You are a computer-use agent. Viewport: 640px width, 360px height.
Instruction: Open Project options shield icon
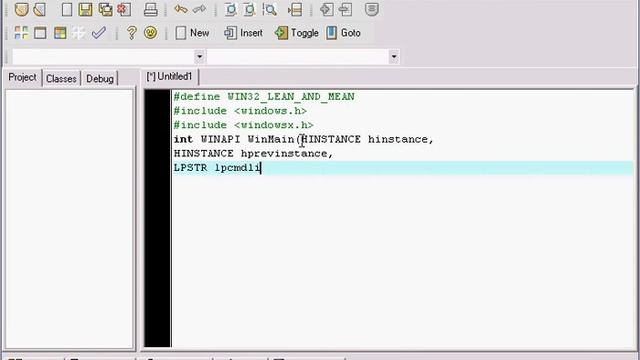371,9
